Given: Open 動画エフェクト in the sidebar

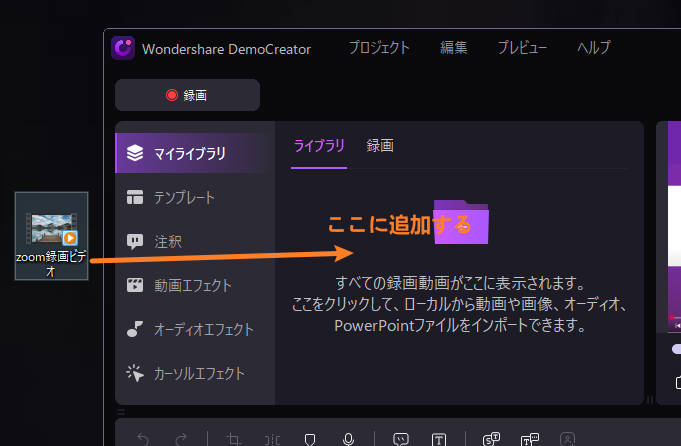Looking at the screenshot, I should point(195,285).
